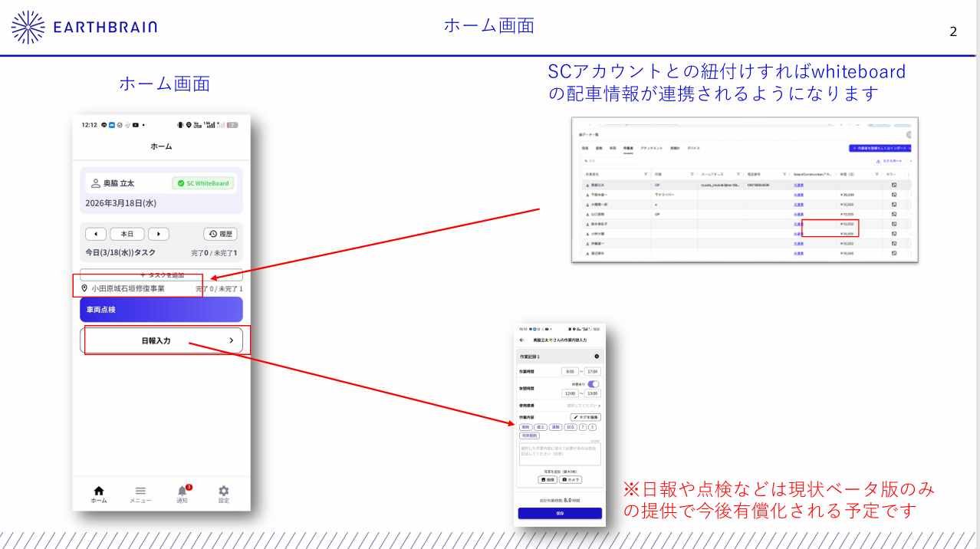The height and width of the screenshot is (549, 980).
Task: Click the 履歴 history button
Action: point(221,234)
